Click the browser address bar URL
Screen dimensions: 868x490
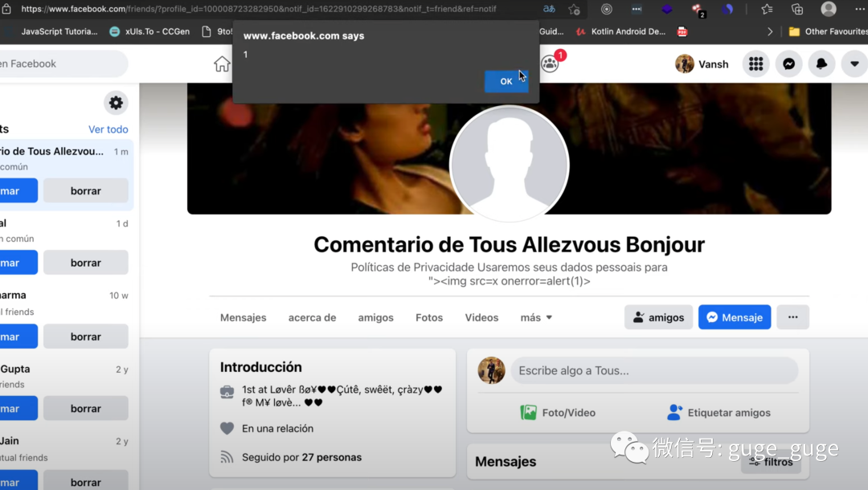tap(259, 9)
